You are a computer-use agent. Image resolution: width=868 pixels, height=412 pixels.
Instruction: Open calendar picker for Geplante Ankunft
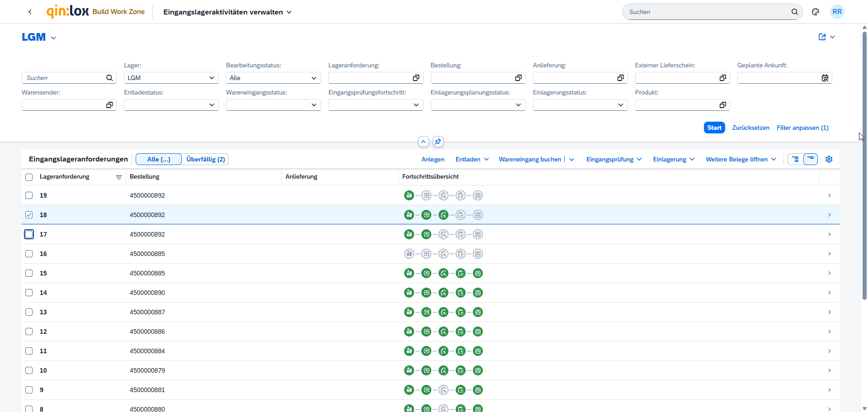click(825, 78)
